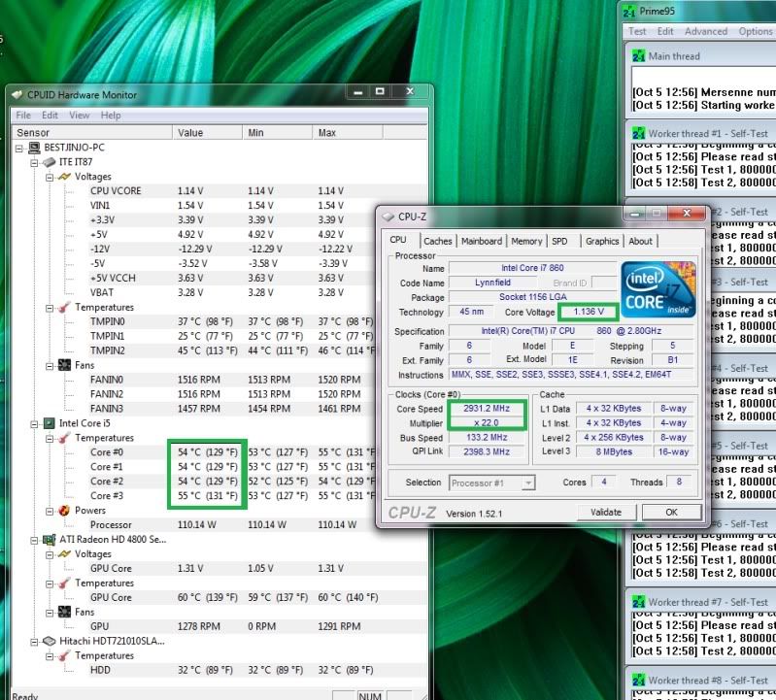Open the Advanced menu in Prime95
Image resolution: width=776 pixels, height=700 pixels.
click(706, 31)
